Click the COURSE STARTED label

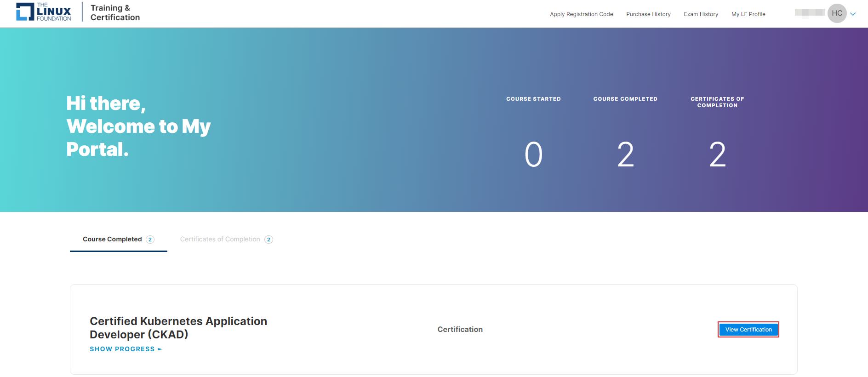click(x=533, y=99)
